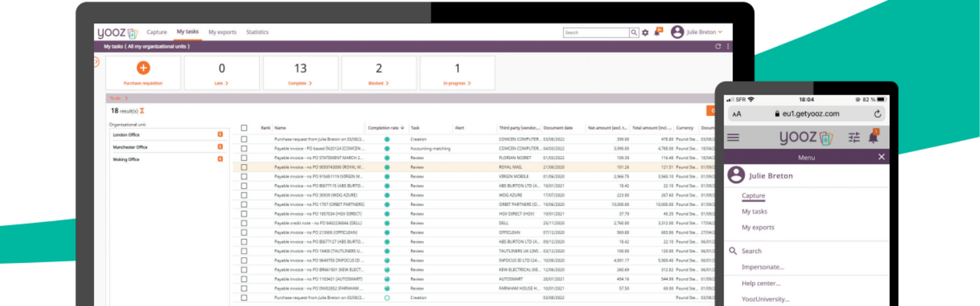Open Impersonate in mobile menu

(x=763, y=267)
